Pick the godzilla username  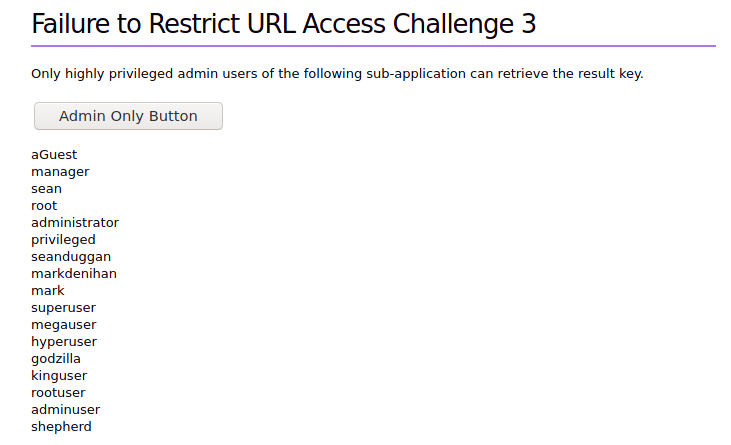pyautogui.click(x=56, y=359)
